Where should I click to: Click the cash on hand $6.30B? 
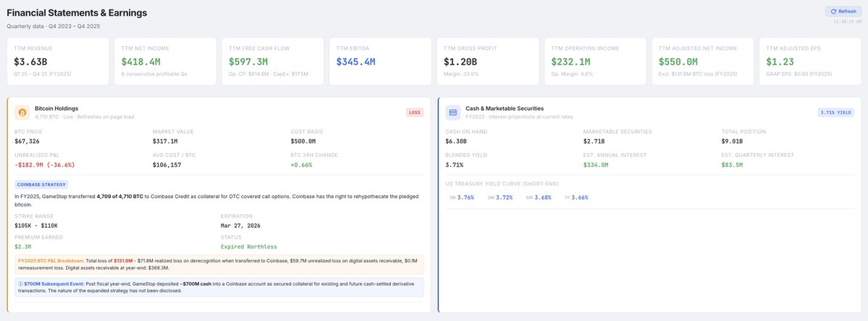[456, 142]
